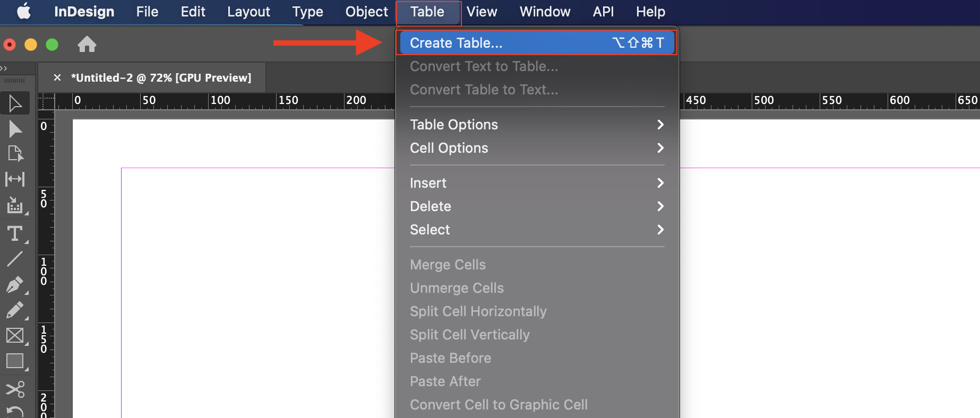Image resolution: width=980 pixels, height=418 pixels.
Task: Click the Table menu in menu bar
Action: point(427,12)
